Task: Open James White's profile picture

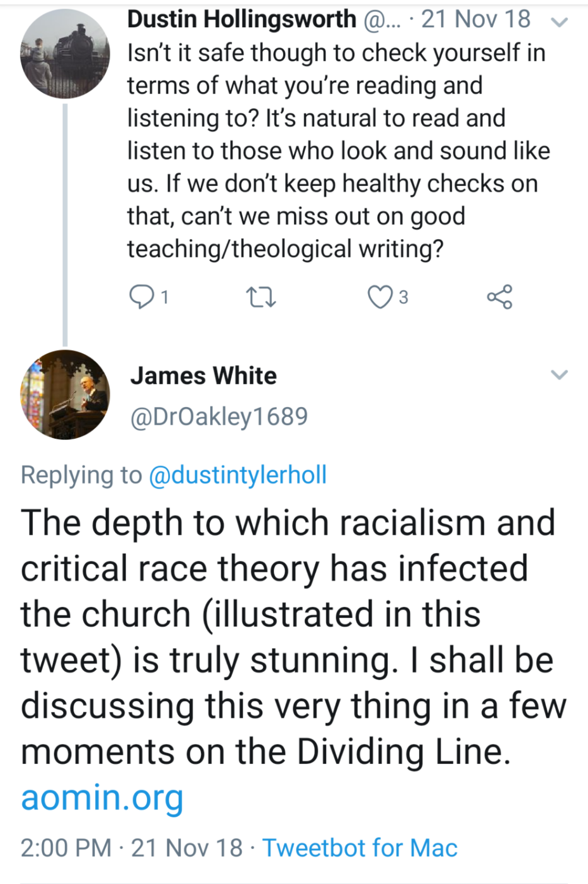Action: point(65,395)
